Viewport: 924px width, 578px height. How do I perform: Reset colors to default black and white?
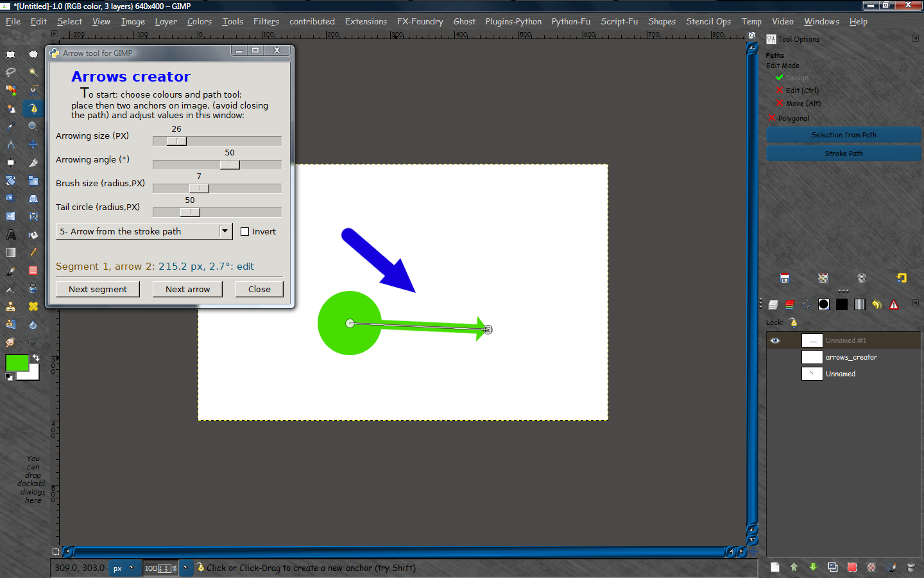coord(9,377)
